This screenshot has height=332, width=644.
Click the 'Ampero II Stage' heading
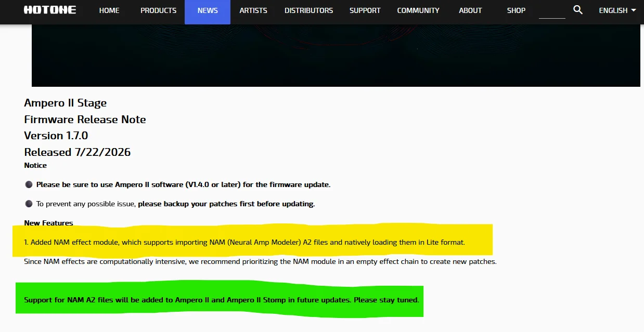66,103
